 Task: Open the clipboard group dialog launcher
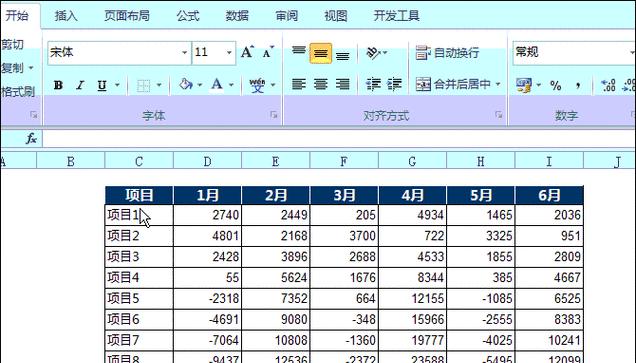[34, 115]
